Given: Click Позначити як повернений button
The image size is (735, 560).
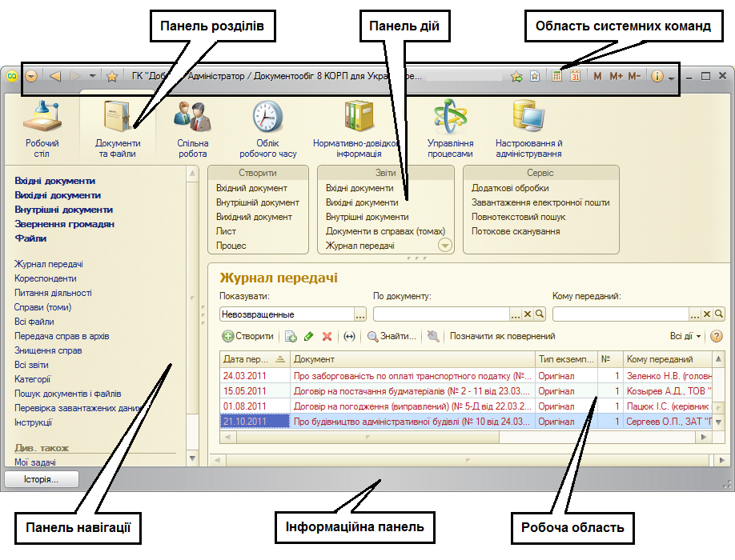Looking at the screenshot, I should [x=503, y=336].
